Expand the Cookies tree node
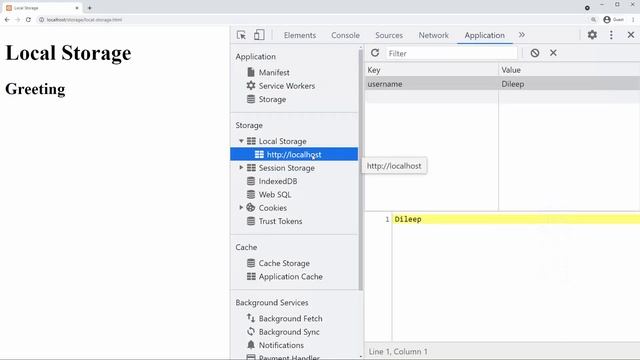Viewport: 640px width, 360px height. 241,208
